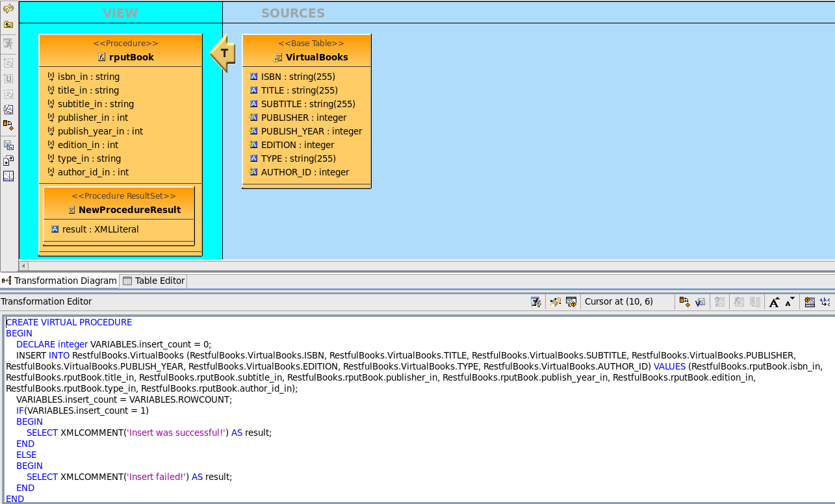Click the diagram horizontal scrollbar left arrow
The image size is (835, 504).
click(x=23, y=265)
